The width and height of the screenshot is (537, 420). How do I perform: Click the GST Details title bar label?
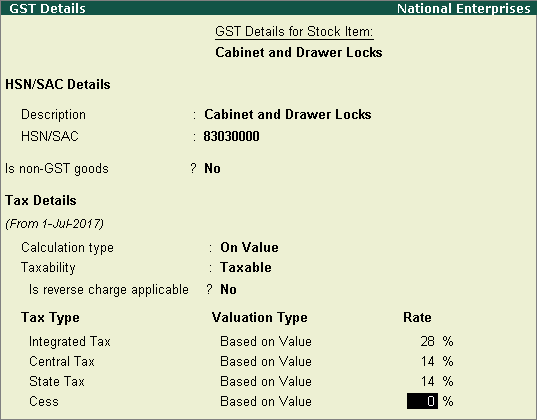click(x=47, y=8)
